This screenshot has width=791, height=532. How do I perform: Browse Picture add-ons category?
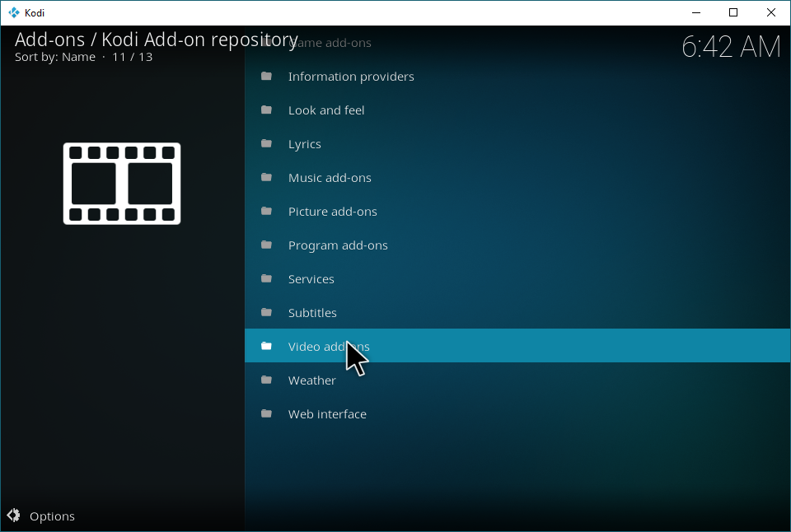[517, 212]
